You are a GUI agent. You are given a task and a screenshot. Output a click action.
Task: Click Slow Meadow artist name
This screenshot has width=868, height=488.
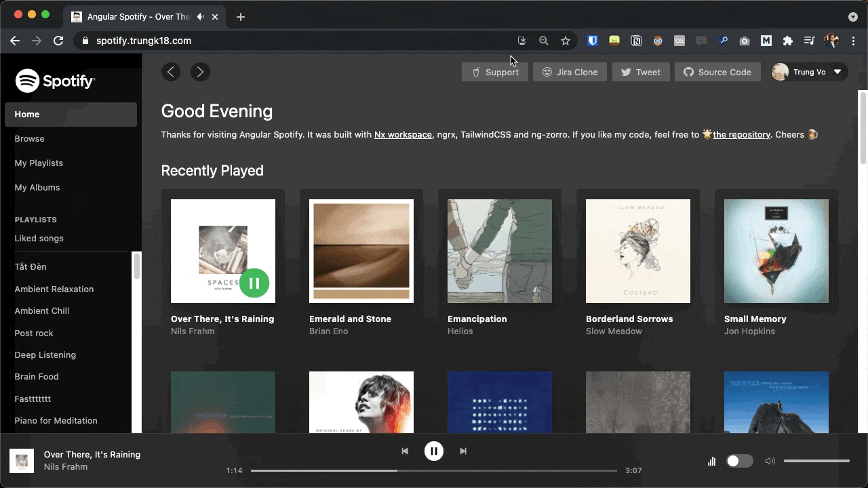coord(614,331)
